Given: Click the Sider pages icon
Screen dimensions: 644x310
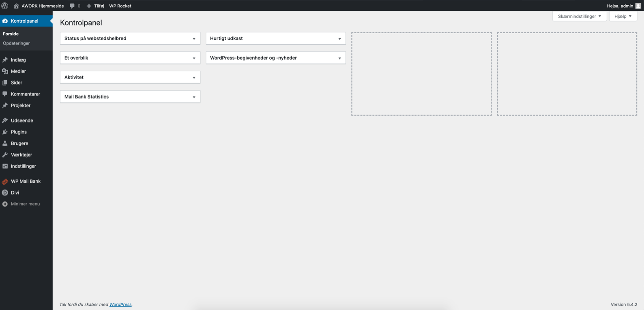Looking at the screenshot, I should click(5, 82).
